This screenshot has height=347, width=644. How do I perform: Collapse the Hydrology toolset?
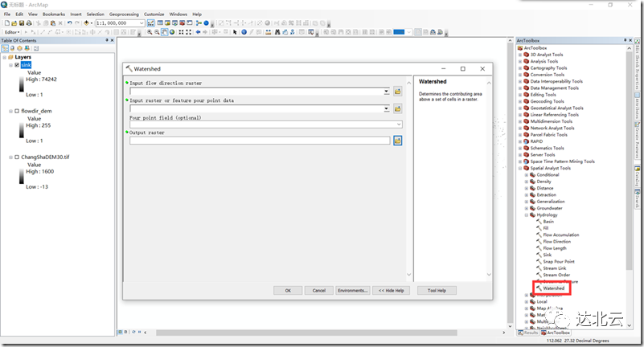tap(527, 215)
